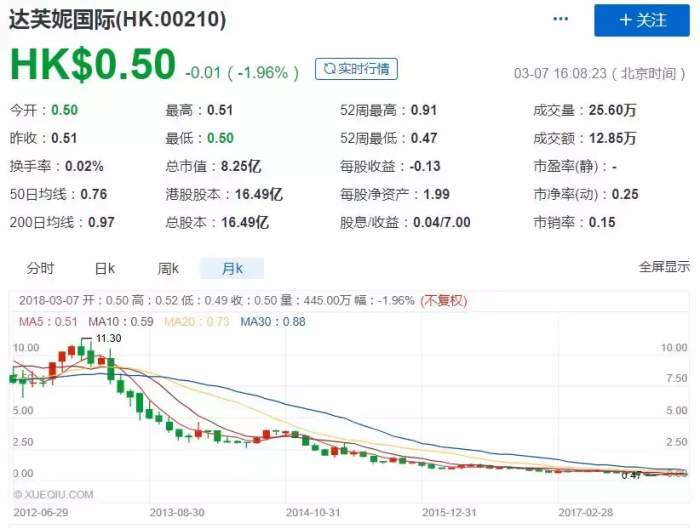This screenshot has width=700, height=529.
Task: Click the 港股股本 16.49亿 value
Action: coord(259,194)
